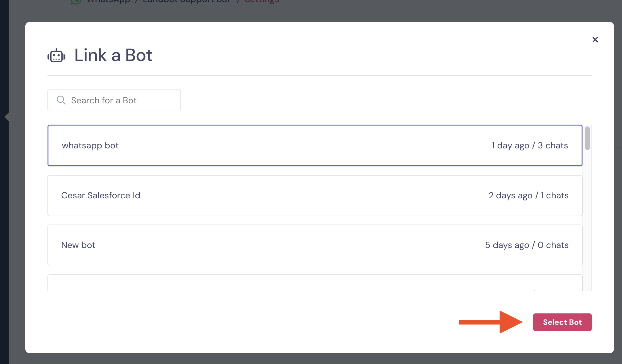The width and height of the screenshot is (622, 364).
Task: Open the Landbot Support BSP breadcrumb
Action: click(x=186, y=2)
